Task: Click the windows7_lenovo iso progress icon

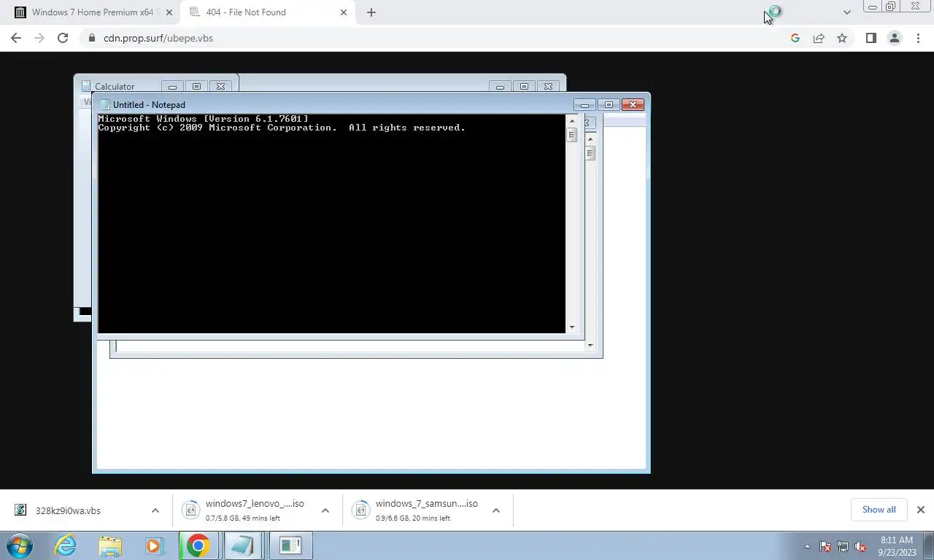Action: point(190,510)
